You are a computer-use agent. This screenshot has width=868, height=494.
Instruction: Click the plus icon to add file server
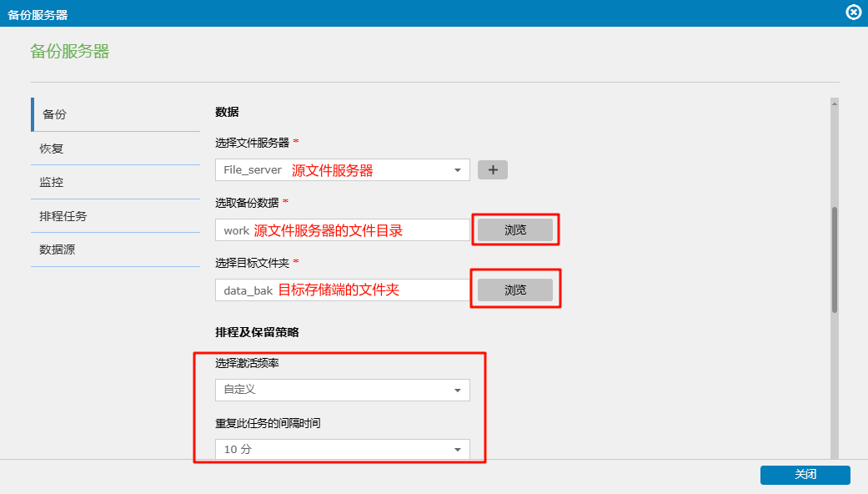point(492,170)
